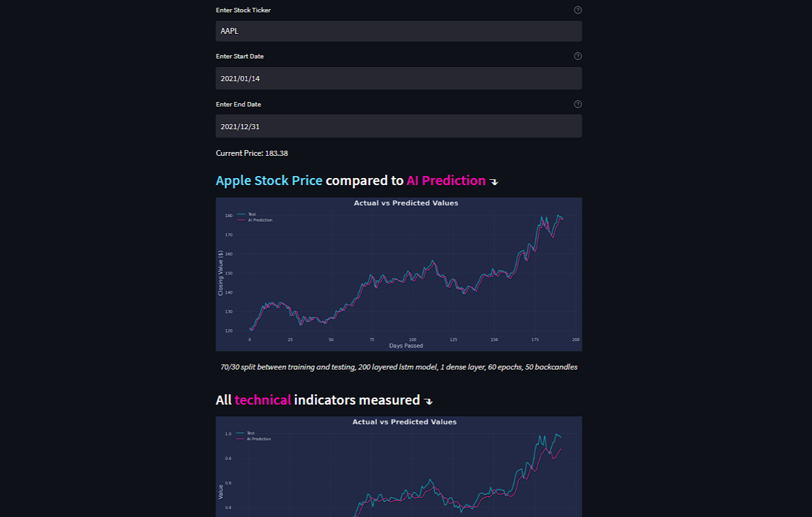Select the AAPL ticker input field
The image size is (812, 517).
coord(399,31)
